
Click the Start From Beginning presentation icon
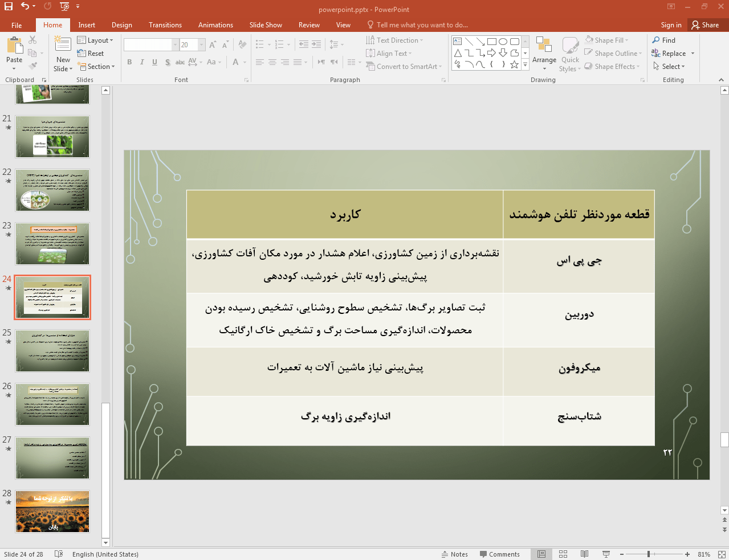(x=64, y=6)
